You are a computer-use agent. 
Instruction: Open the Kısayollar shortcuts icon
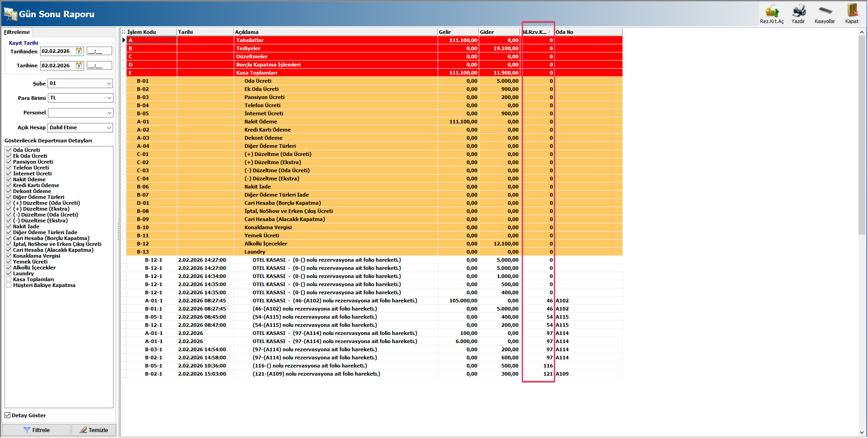coord(825,11)
